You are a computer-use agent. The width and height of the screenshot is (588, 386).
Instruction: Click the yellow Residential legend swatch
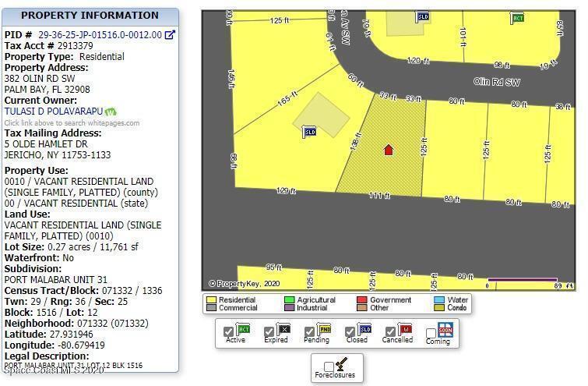(210, 300)
